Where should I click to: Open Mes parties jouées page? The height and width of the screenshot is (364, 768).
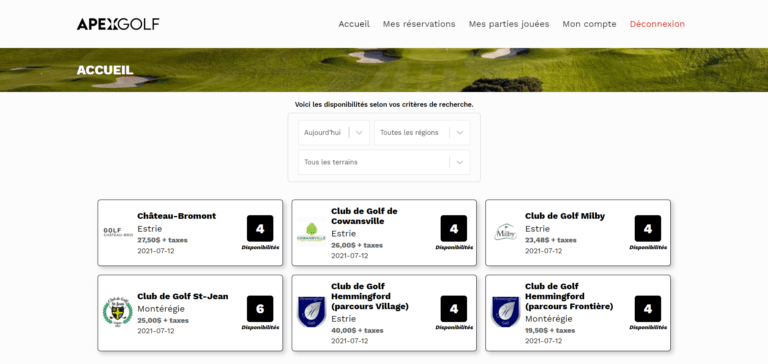(509, 24)
